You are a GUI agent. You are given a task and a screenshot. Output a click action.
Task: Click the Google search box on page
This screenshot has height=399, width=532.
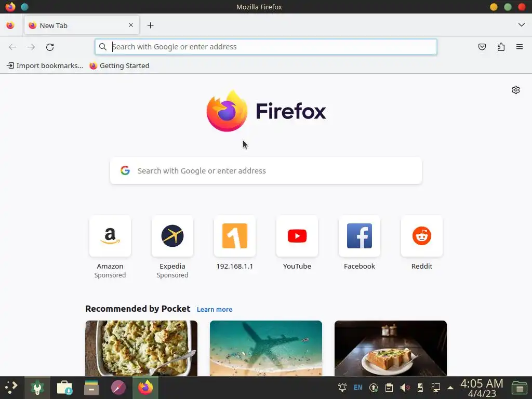tap(266, 170)
